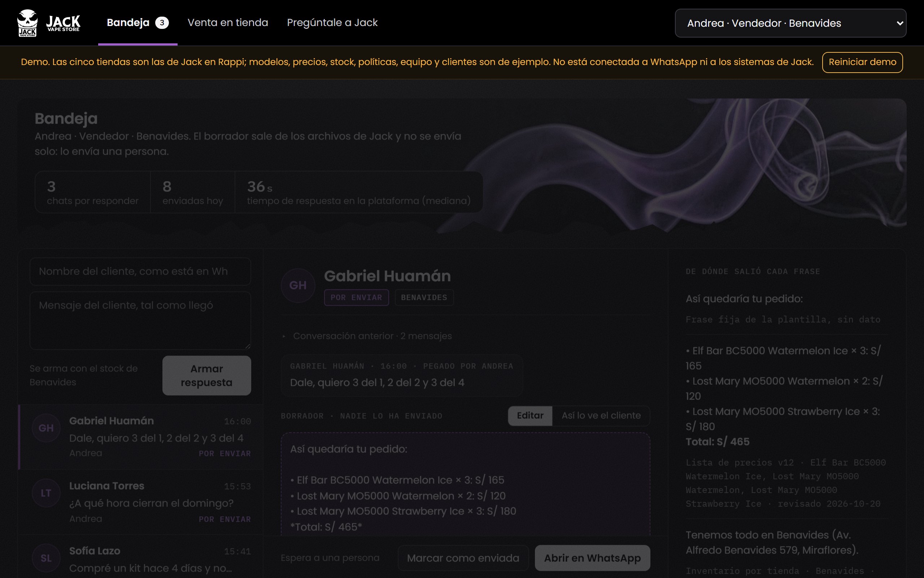Viewport: 924px width, 578px height.
Task: Switch draft view to Editar
Action: click(x=530, y=415)
